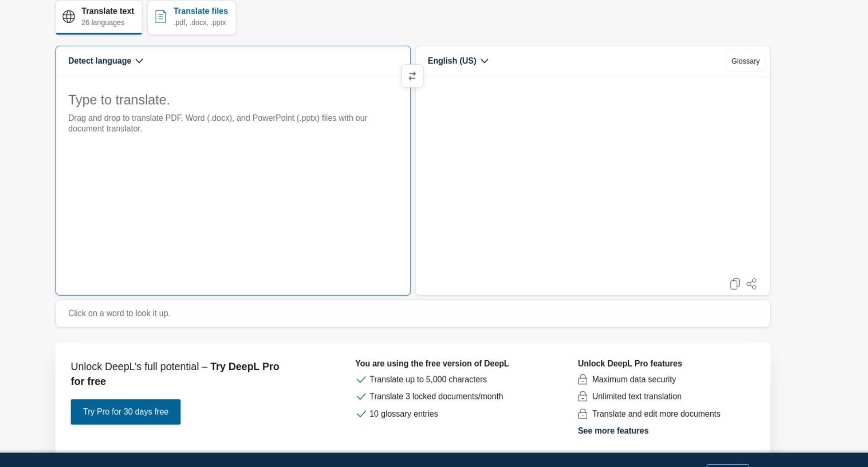Open the Glossary
The width and height of the screenshot is (868, 467).
click(x=745, y=61)
